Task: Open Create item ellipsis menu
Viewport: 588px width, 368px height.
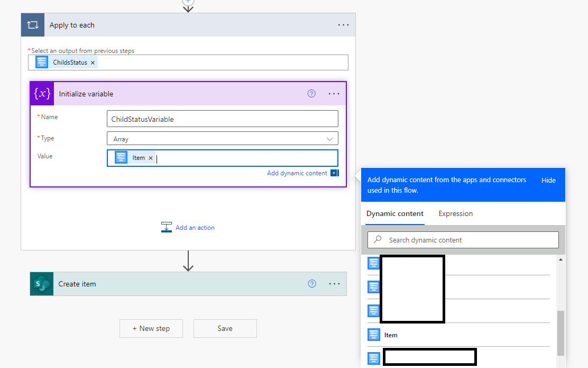Action: coord(334,284)
